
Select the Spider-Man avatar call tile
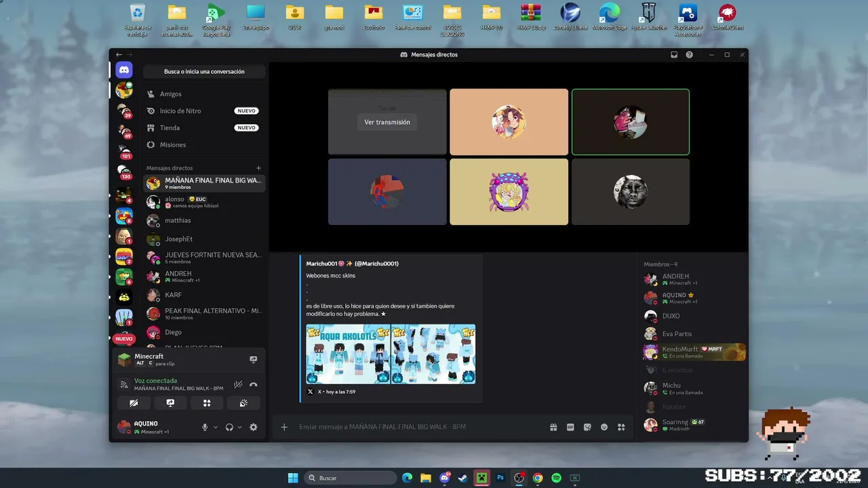[387, 192]
